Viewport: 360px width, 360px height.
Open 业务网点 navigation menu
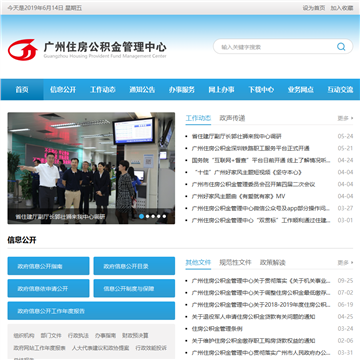click(301, 89)
